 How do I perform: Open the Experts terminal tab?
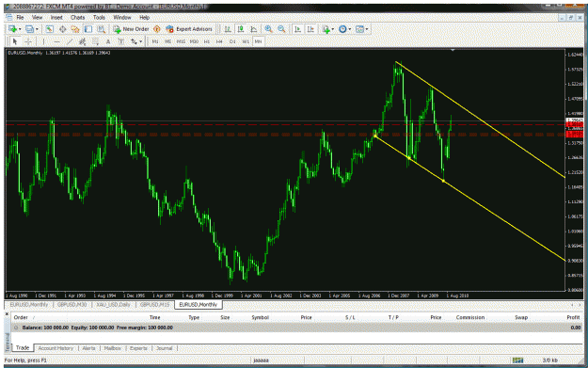point(138,348)
